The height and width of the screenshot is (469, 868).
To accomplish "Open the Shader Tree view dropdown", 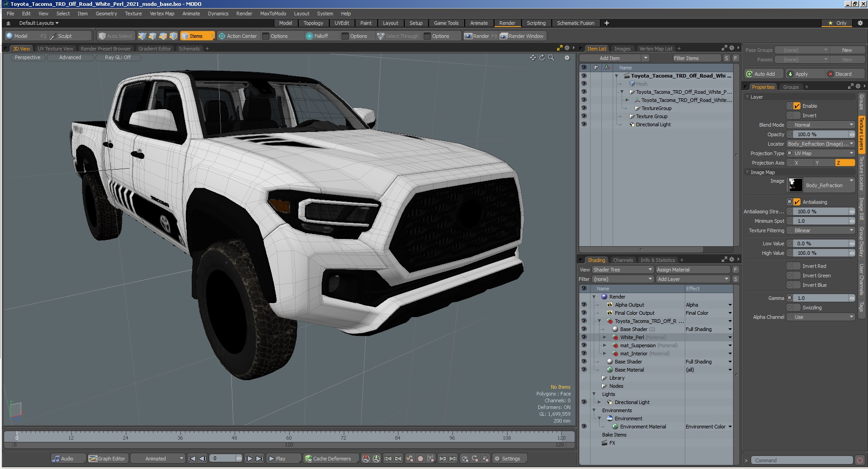I will tap(623, 270).
